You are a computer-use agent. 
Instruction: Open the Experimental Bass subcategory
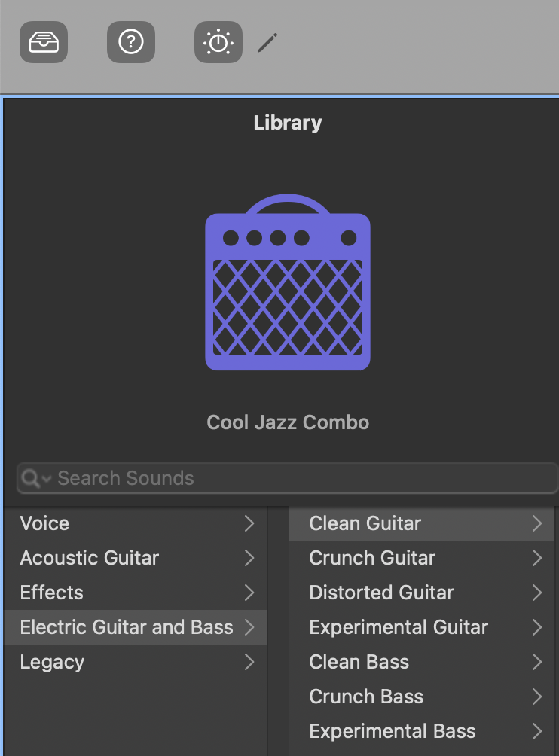pyautogui.click(x=422, y=731)
